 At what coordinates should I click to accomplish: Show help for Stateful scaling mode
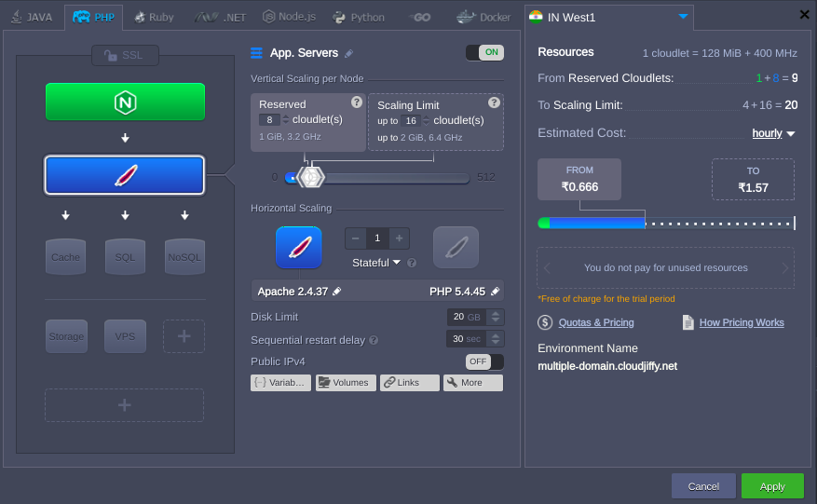(412, 264)
